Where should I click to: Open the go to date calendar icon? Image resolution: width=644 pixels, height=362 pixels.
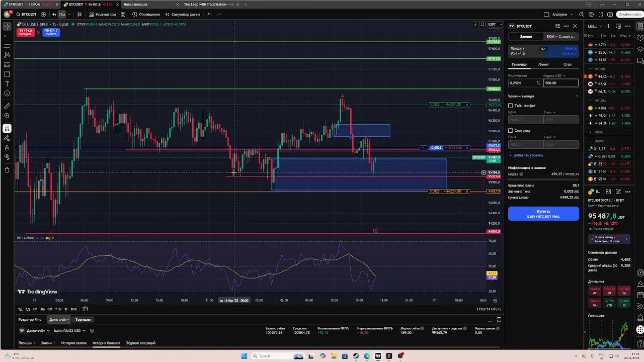(x=85, y=309)
